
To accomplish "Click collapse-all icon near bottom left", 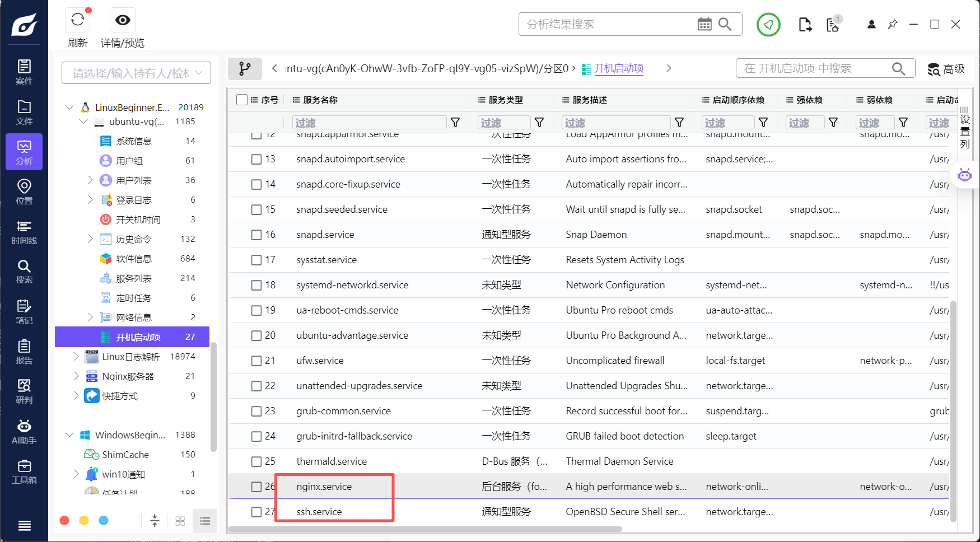I will click(155, 521).
